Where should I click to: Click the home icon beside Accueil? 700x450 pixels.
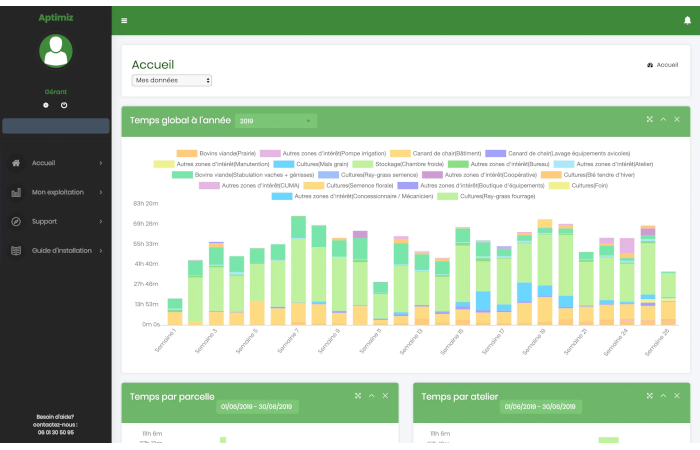pos(16,163)
